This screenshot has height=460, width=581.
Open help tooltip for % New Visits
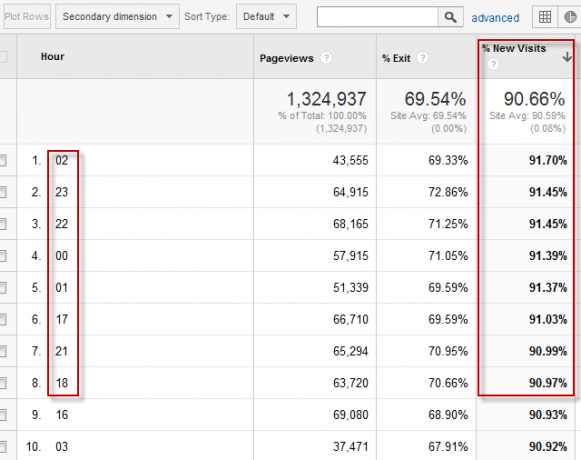tap(493, 64)
